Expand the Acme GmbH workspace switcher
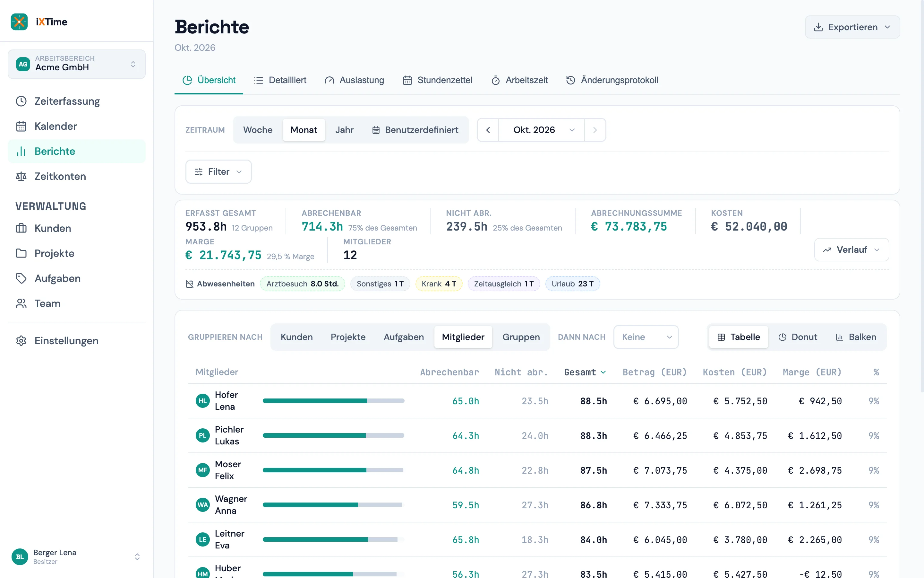 pos(76,64)
